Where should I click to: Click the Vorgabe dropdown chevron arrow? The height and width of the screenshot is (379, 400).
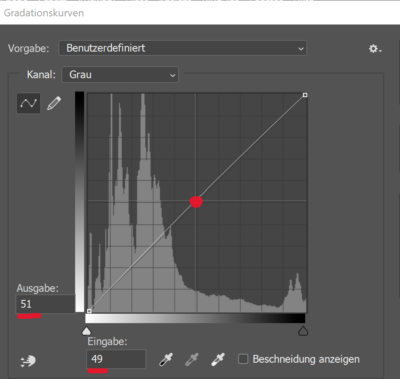[x=301, y=49]
